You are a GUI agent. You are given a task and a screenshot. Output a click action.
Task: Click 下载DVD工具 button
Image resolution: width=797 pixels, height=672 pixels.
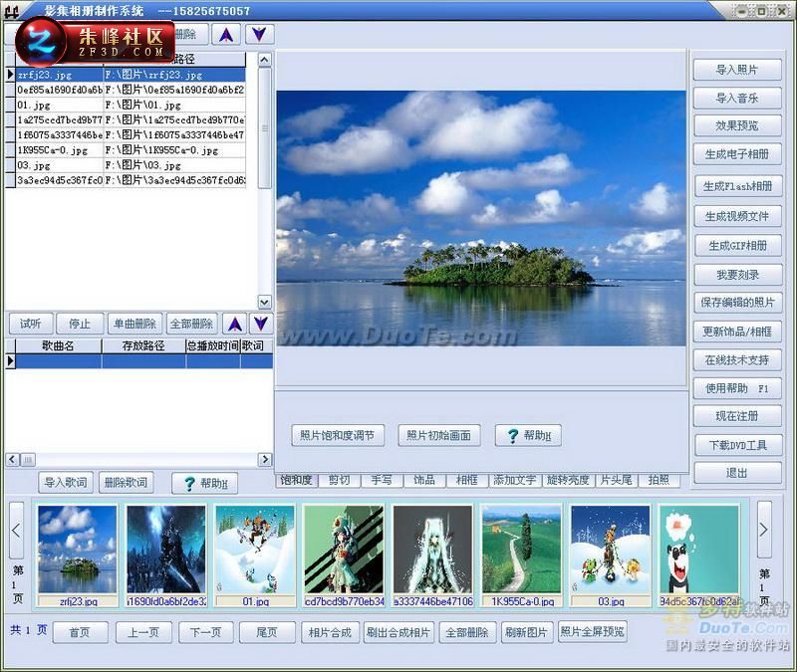(x=737, y=445)
